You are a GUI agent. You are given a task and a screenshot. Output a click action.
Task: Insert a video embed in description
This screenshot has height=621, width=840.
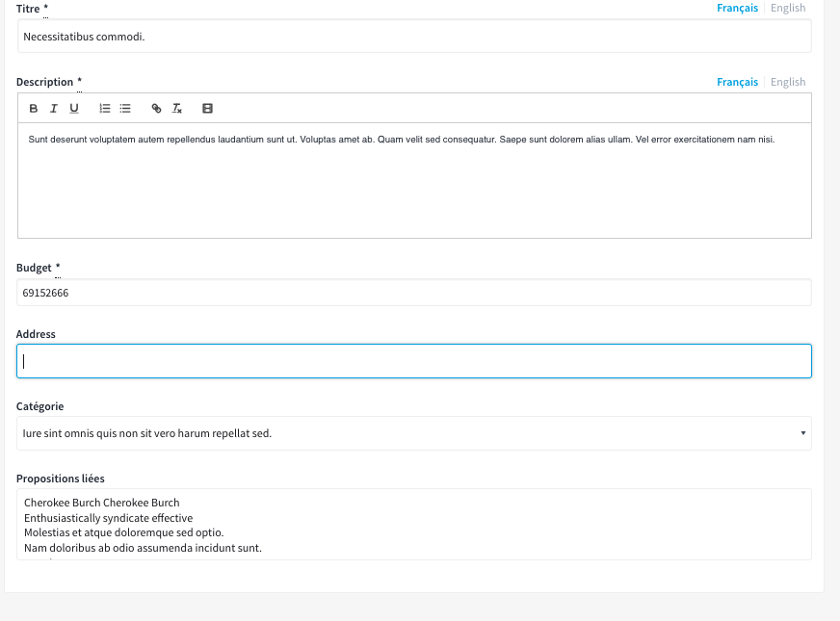207,108
